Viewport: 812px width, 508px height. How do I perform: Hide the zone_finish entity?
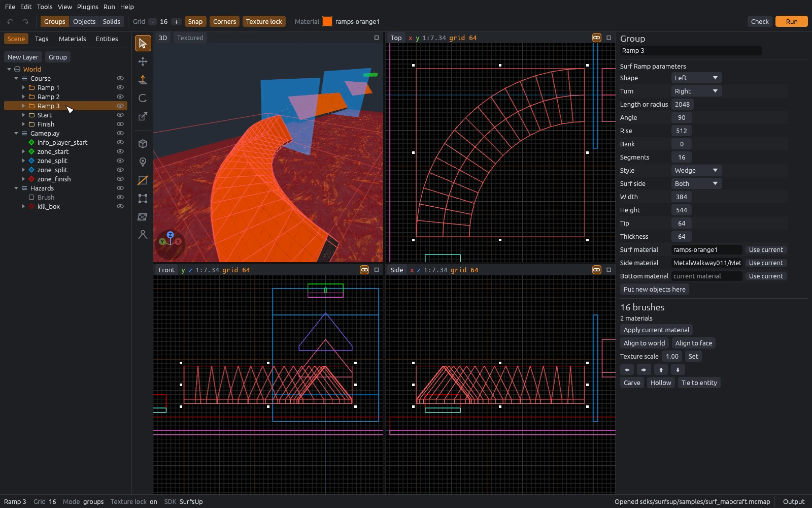[x=120, y=179]
